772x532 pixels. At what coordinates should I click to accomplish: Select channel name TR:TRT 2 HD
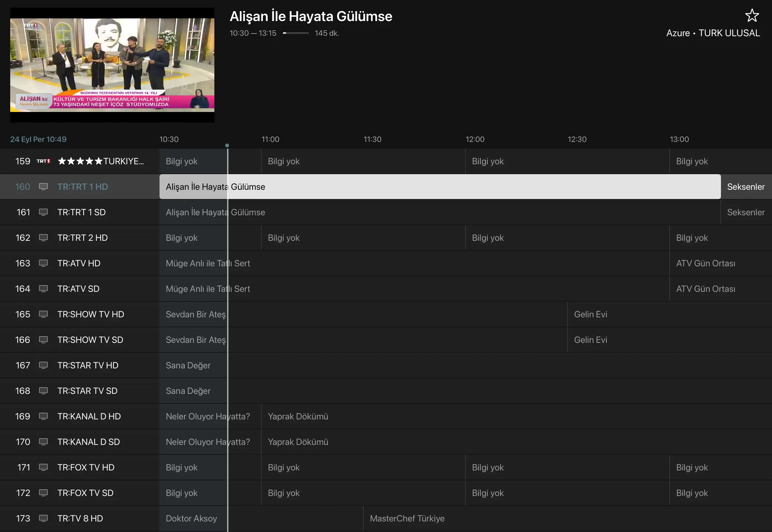(x=82, y=238)
